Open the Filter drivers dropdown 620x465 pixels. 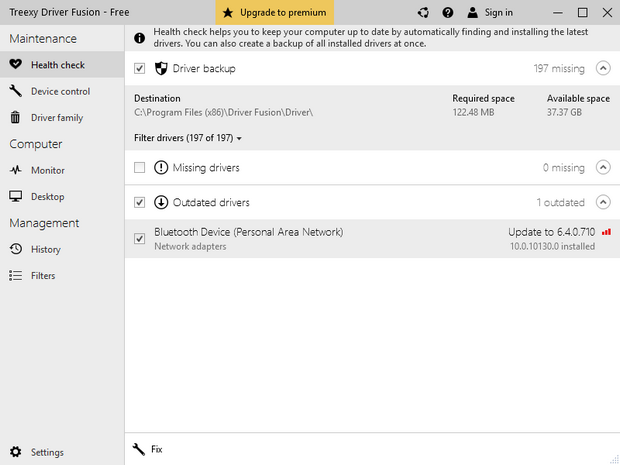[188, 137]
